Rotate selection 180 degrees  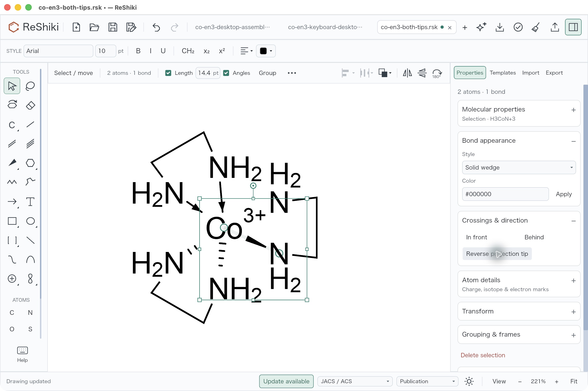(x=437, y=73)
